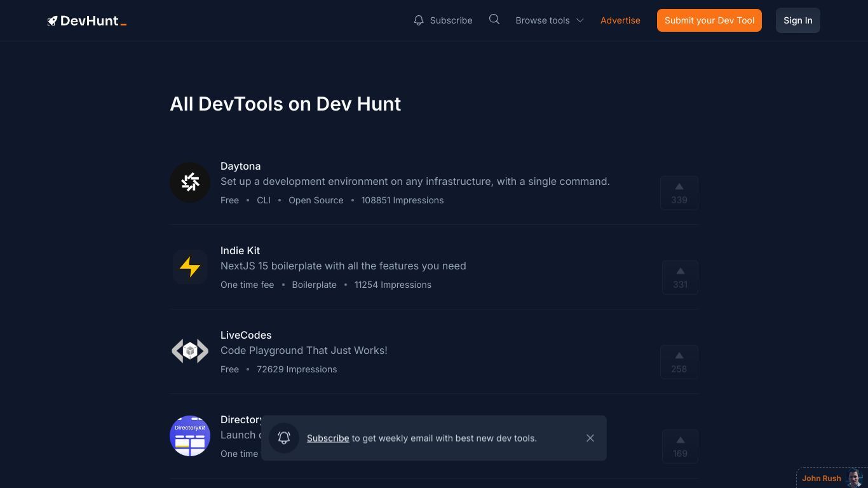The width and height of the screenshot is (868, 488).
Task: Upvote Indie Kit with 331 votes
Action: (680, 278)
